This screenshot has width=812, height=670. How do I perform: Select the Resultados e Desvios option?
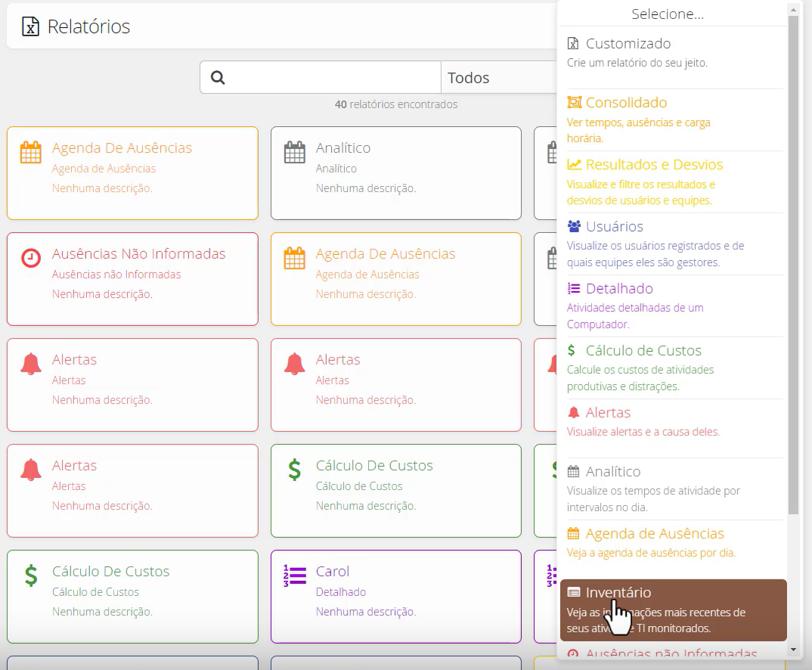click(671, 181)
